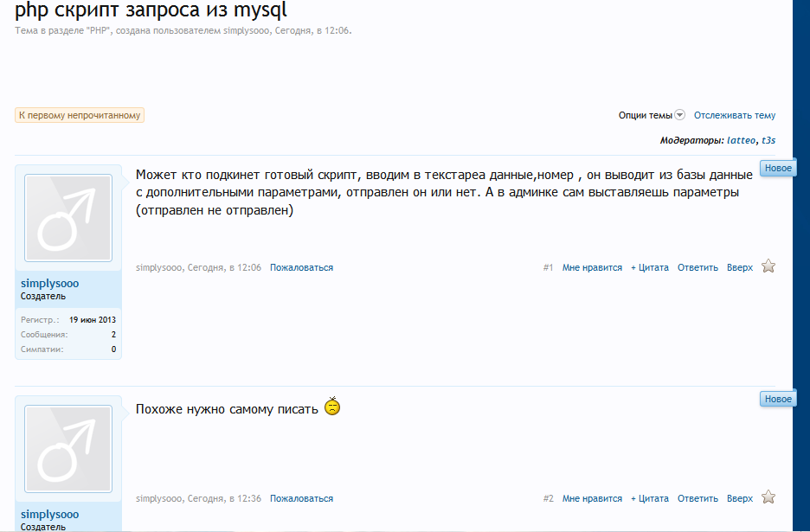The height and width of the screenshot is (532, 810).
Task: Expand the Опции темы dropdown arrow
Action: click(x=680, y=115)
